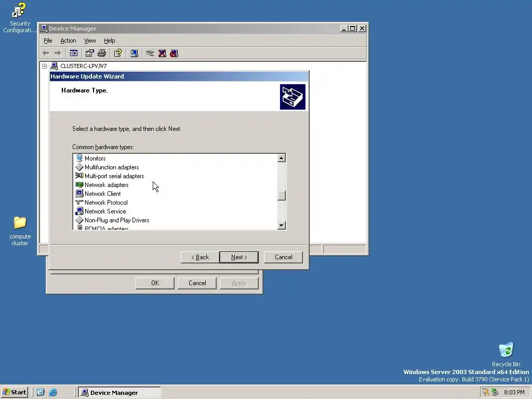Select Network Protocol hardware type

pyautogui.click(x=106, y=203)
